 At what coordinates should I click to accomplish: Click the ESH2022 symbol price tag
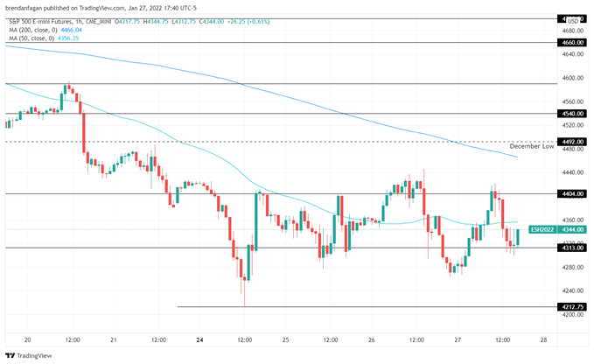pos(543,229)
